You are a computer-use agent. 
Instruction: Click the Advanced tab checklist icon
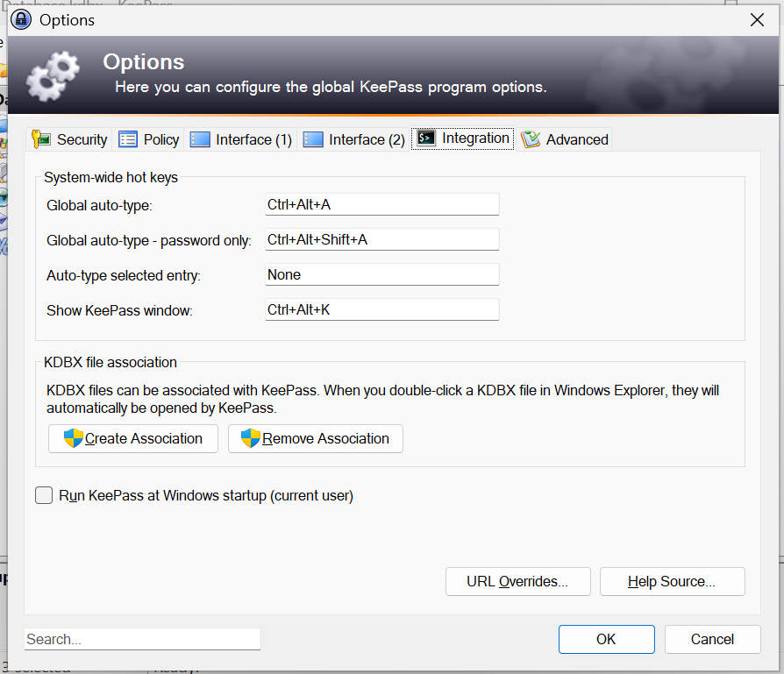tap(531, 138)
